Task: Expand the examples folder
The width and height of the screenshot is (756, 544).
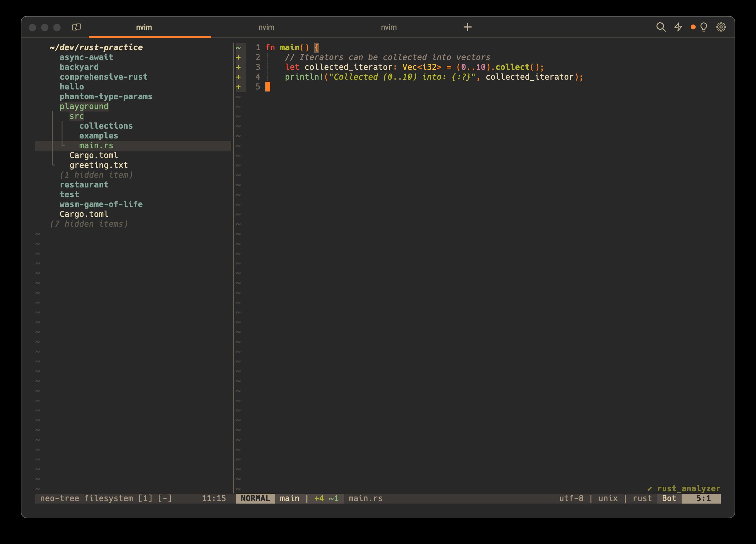Action: point(99,136)
